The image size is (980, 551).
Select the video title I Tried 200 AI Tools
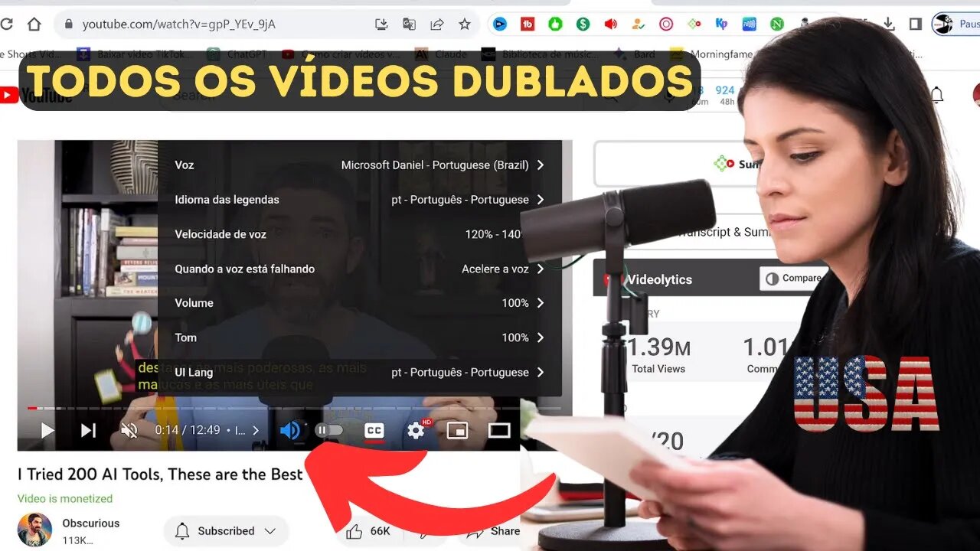point(160,474)
